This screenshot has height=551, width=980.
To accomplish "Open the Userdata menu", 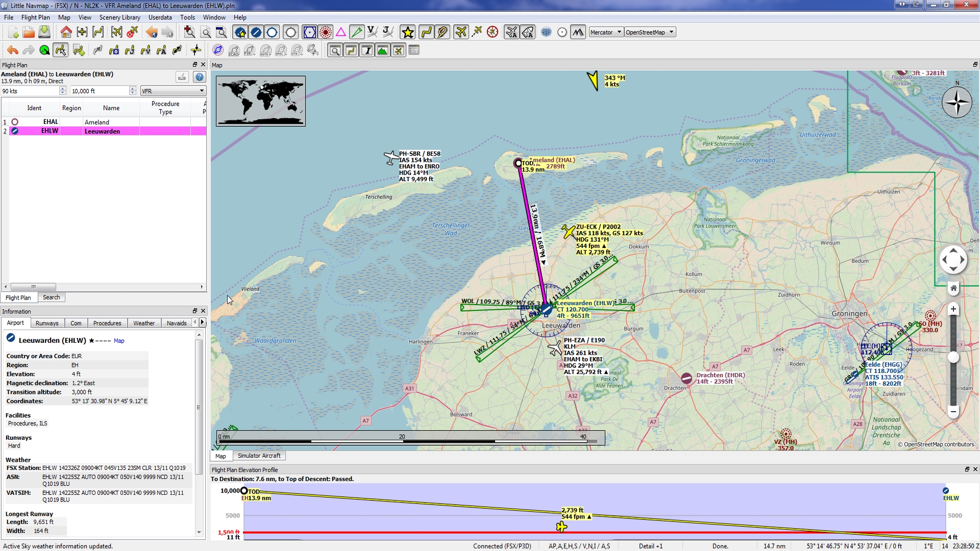I will tap(160, 17).
